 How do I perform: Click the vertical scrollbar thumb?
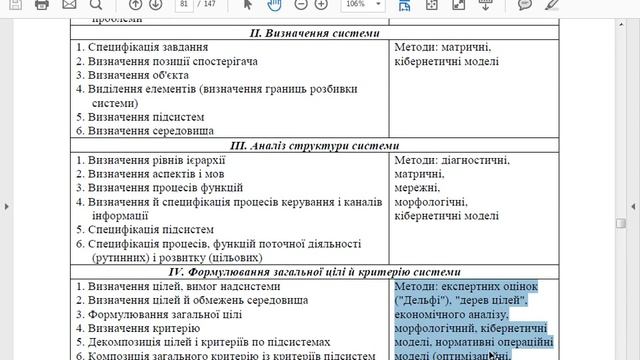pyautogui.click(x=621, y=223)
